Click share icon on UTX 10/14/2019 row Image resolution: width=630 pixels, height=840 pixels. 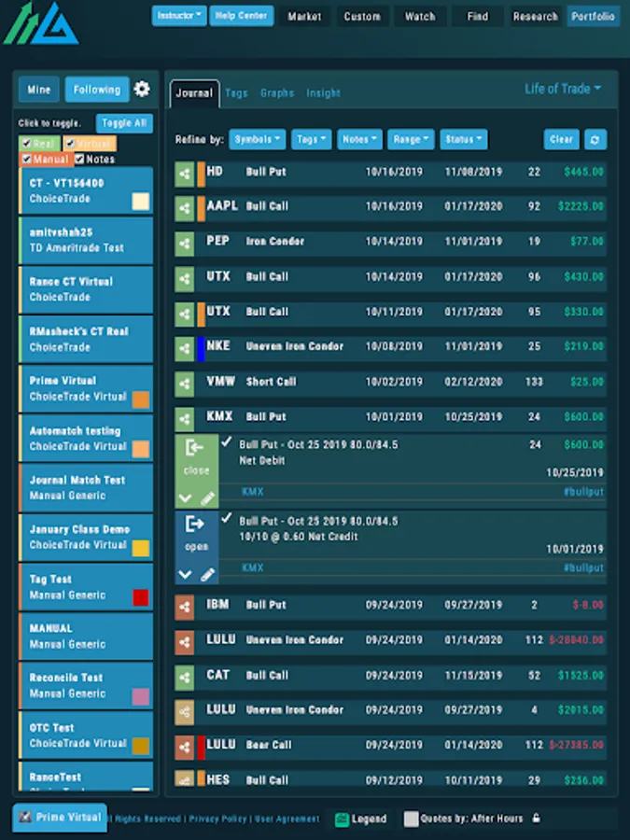tap(184, 279)
